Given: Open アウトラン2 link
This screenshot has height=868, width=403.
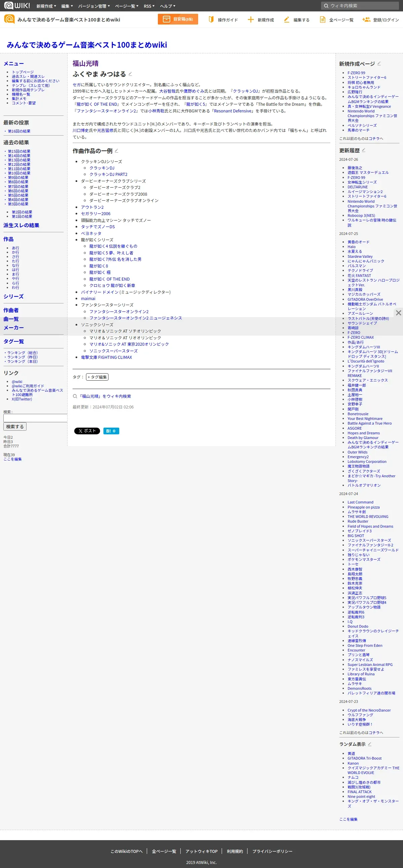Looking at the screenshot, I should pos(92,207).
